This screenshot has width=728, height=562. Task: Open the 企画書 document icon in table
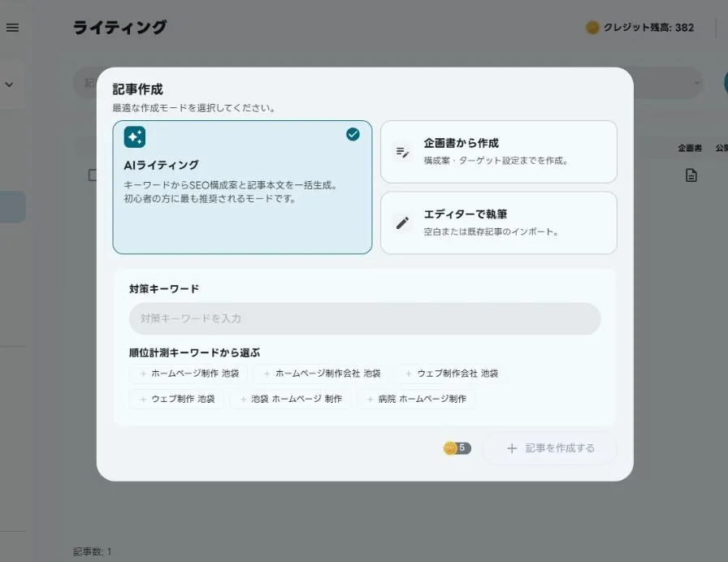[x=691, y=175]
